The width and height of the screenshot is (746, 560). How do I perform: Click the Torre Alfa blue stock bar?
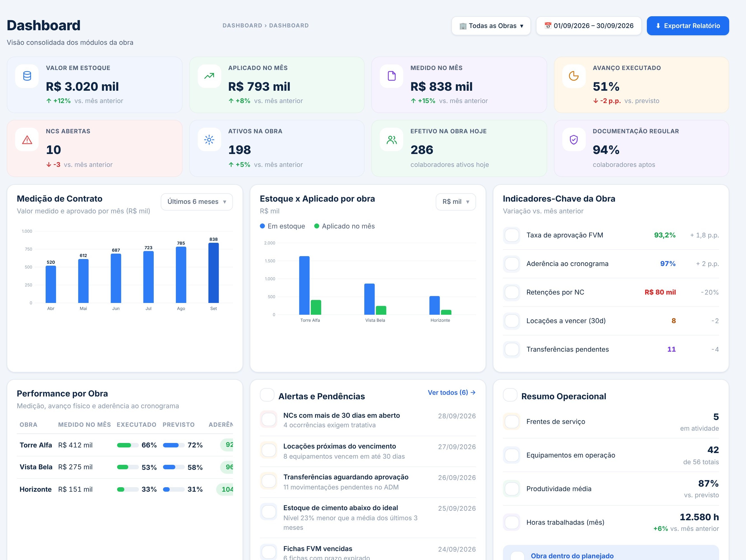pyautogui.click(x=304, y=285)
